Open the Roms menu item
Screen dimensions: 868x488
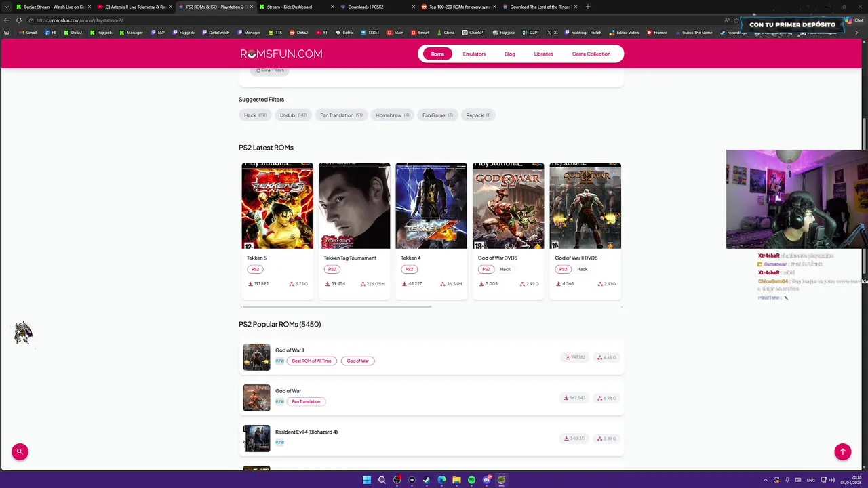(437, 54)
